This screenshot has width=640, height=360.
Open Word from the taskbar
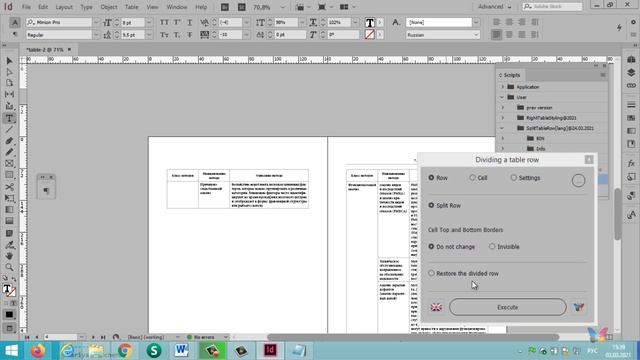tap(181, 351)
